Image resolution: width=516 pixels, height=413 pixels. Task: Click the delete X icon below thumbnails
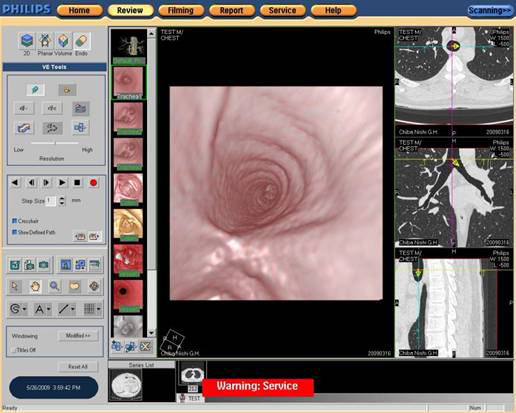[145, 346]
